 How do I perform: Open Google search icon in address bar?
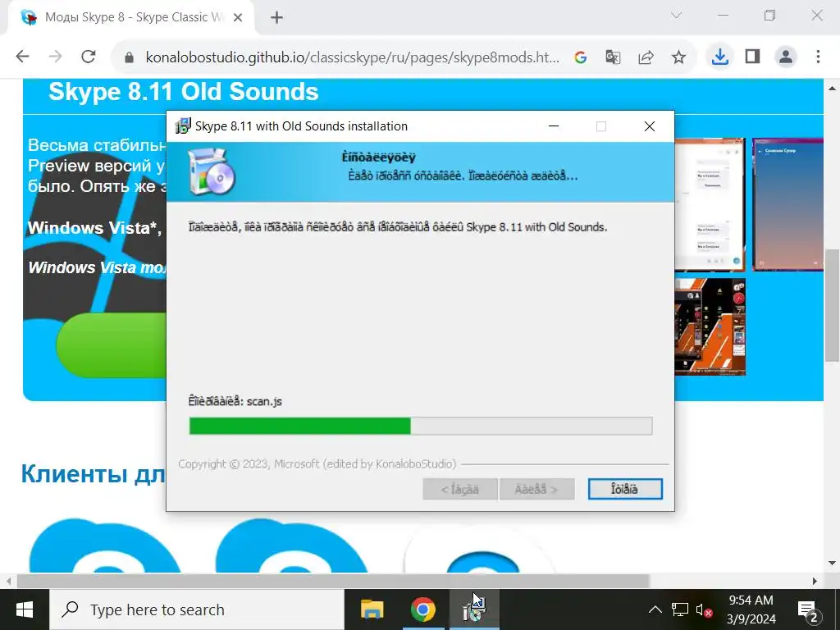coord(580,57)
